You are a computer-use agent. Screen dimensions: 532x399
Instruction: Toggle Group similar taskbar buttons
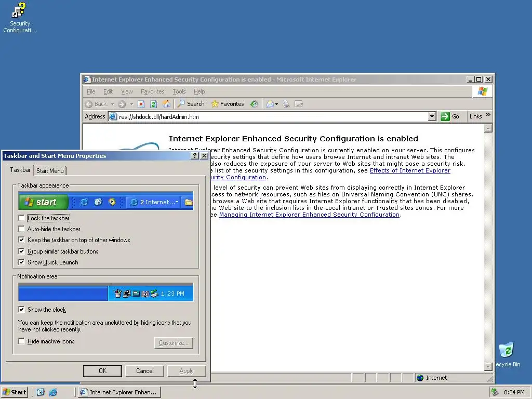(x=21, y=251)
